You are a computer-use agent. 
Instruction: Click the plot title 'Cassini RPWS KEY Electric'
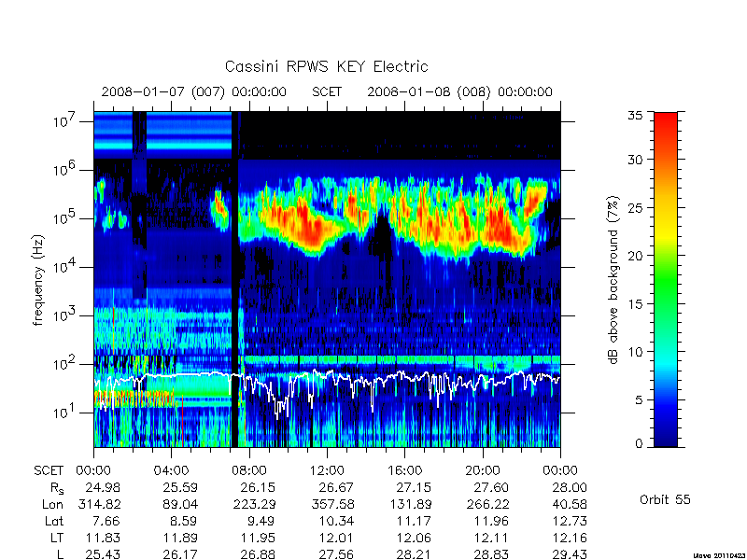click(326, 66)
